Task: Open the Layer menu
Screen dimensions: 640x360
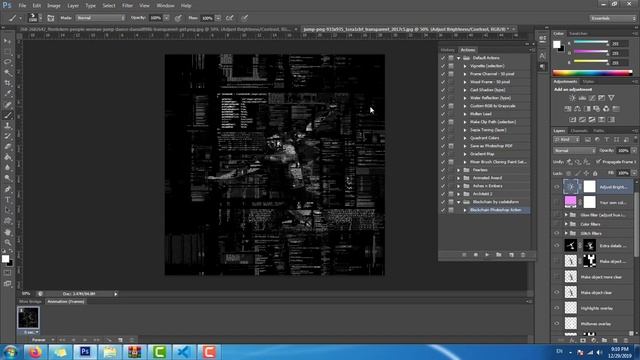Action: pos(73,6)
